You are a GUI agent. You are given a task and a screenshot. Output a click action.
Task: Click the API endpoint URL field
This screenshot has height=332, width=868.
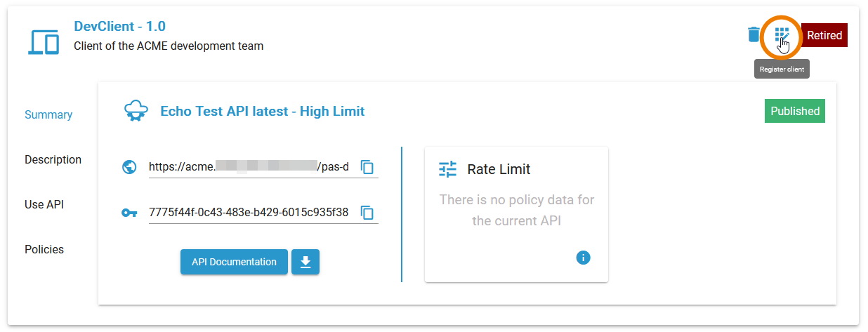point(249,167)
